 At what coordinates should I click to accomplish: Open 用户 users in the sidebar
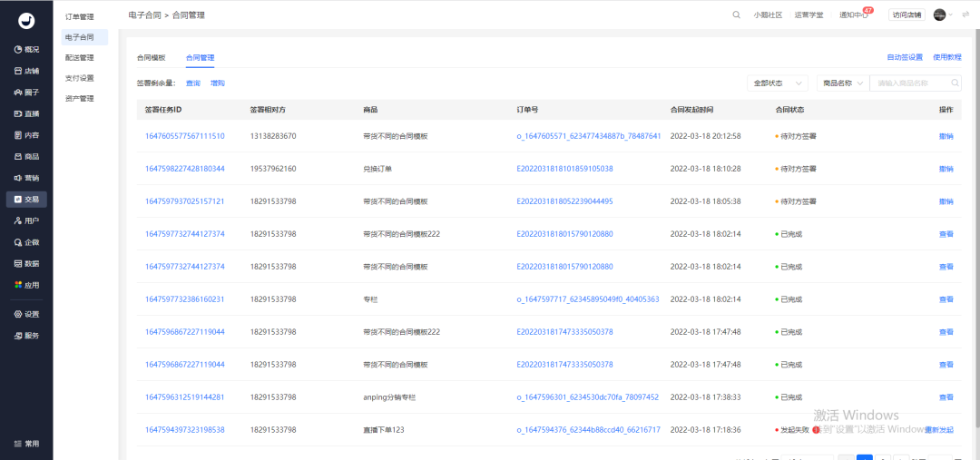26,220
